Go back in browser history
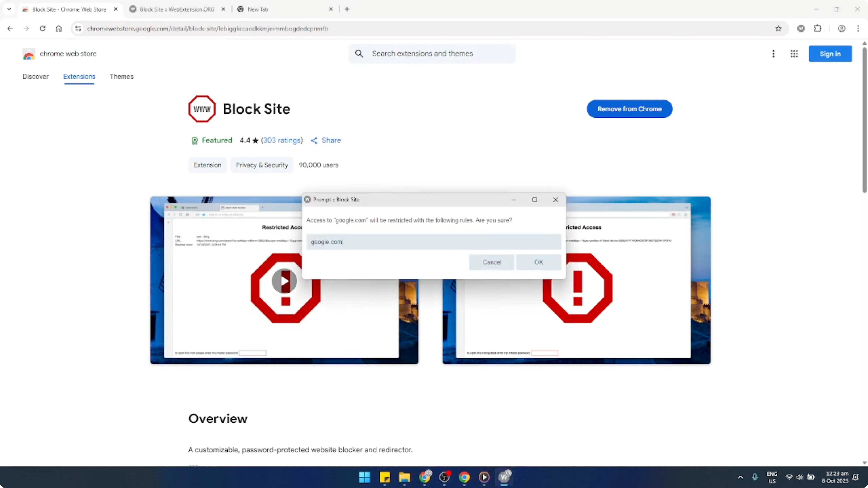 tap(10, 29)
